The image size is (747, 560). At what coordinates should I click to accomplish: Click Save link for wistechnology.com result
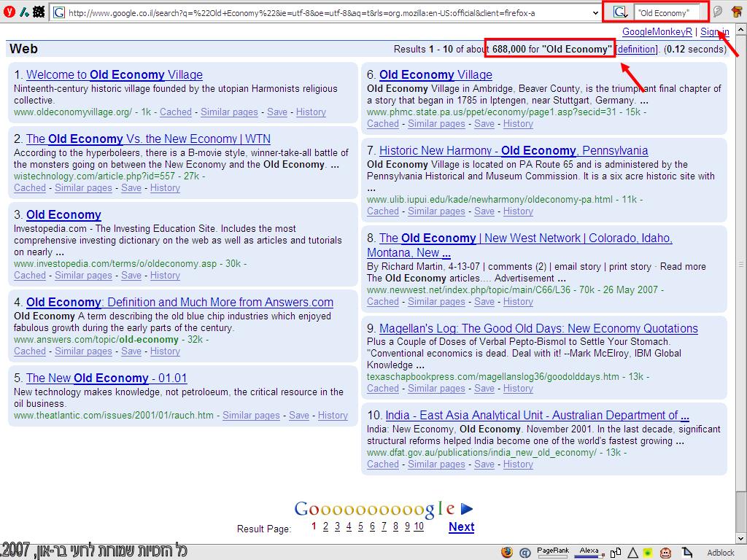pyautogui.click(x=131, y=187)
